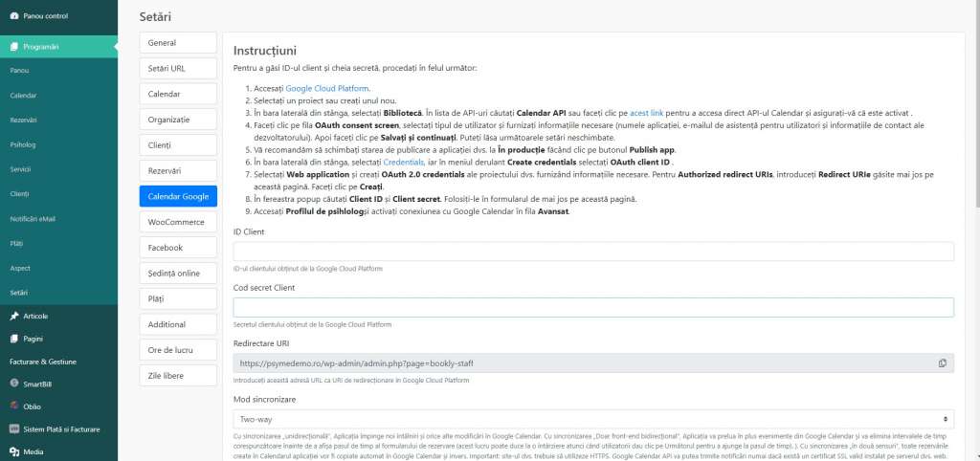Open the Mod sincronizare Two-way dropdown
Image resolution: width=980 pixels, height=461 pixels.
tap(593, 419)
